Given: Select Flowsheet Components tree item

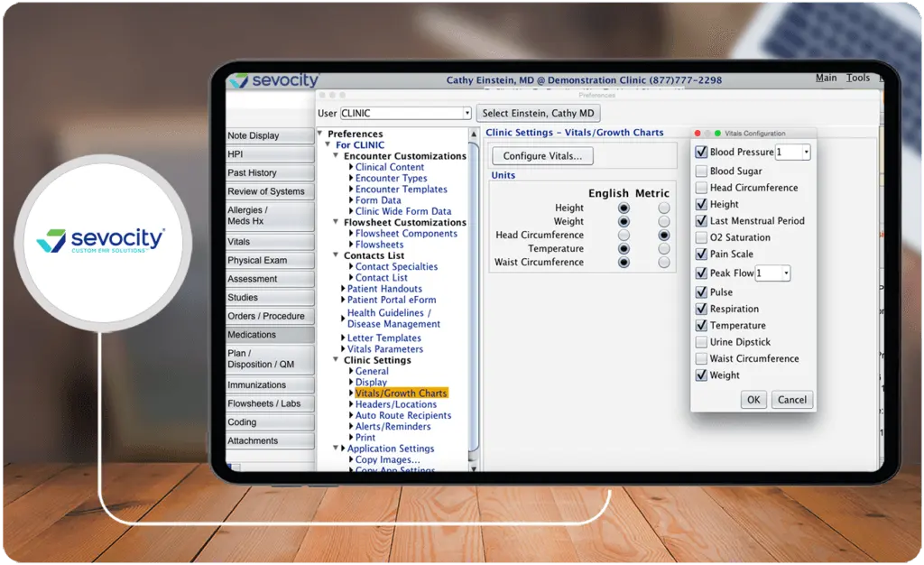Looking at the screenshot, I should pos(406,233).
